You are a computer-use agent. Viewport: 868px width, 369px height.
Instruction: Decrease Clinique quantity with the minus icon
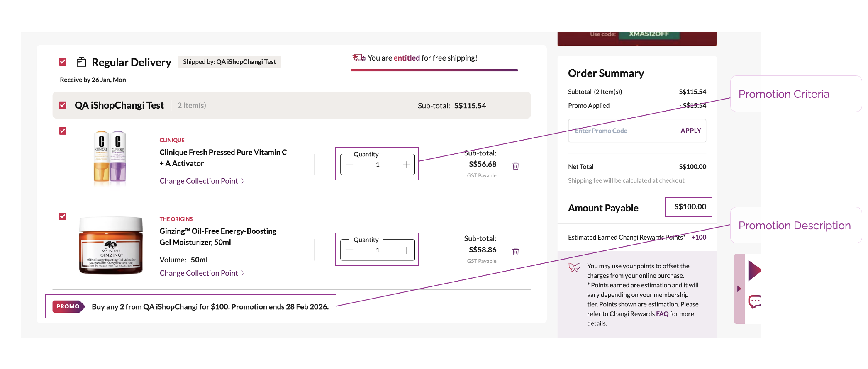click(x=349, y=165)
